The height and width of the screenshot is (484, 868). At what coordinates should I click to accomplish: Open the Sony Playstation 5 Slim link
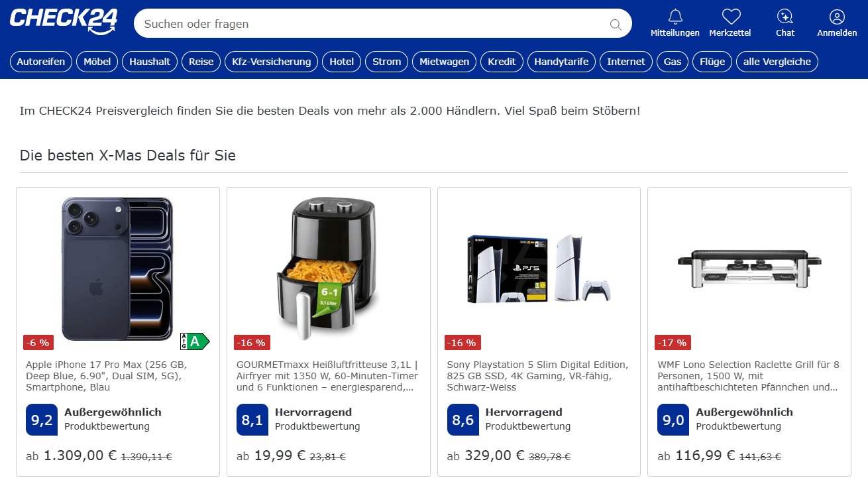tap(537, 375)
